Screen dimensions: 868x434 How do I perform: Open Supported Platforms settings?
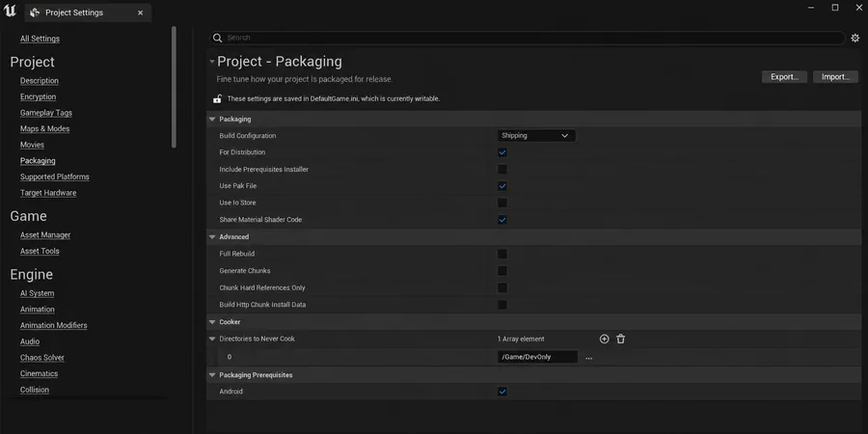(55, 177)
